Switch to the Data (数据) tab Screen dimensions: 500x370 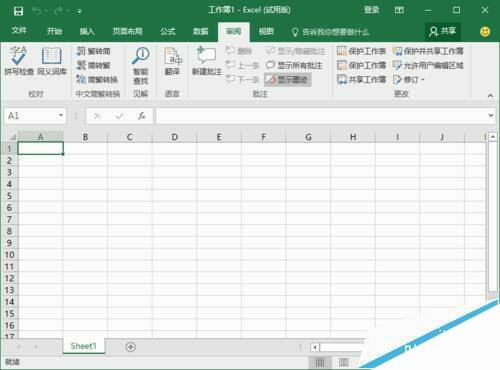[x=201, y=31]
